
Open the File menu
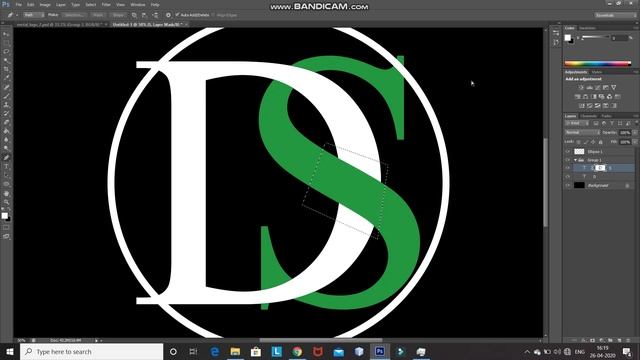[x=18, y=4]
